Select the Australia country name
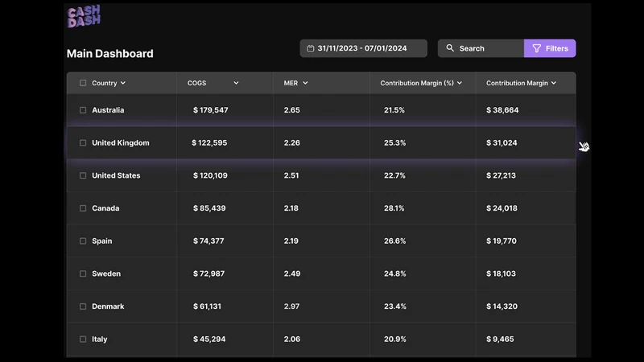Image resolution: width=644 pixels, height=362 pixels. (108, 110)
